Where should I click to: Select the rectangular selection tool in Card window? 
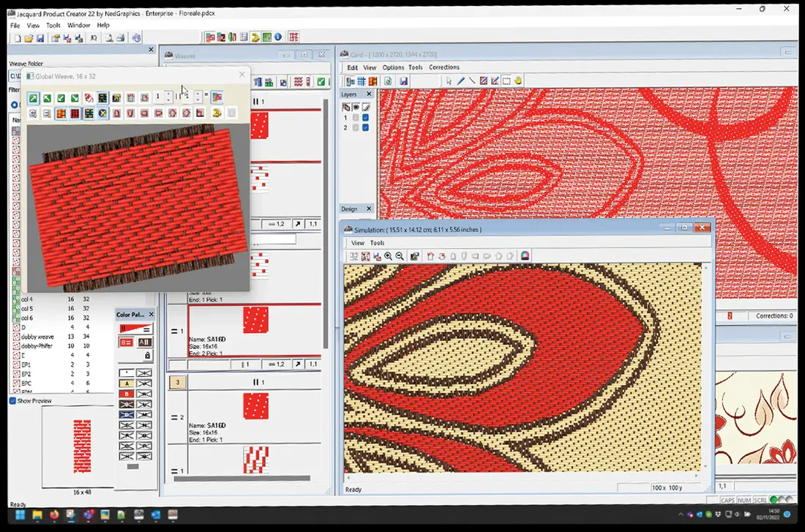(506, 81)
